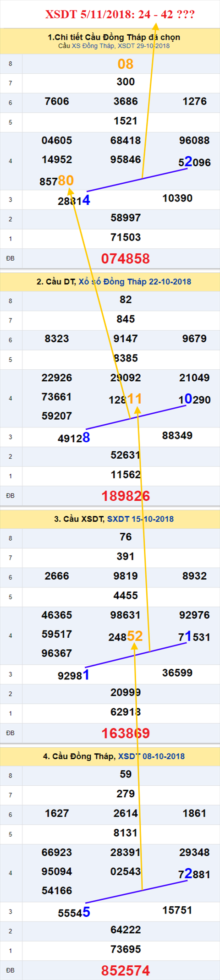This screenshot has height=980, width=220.
Task: Click the number 10390
Action: (177, 198)
